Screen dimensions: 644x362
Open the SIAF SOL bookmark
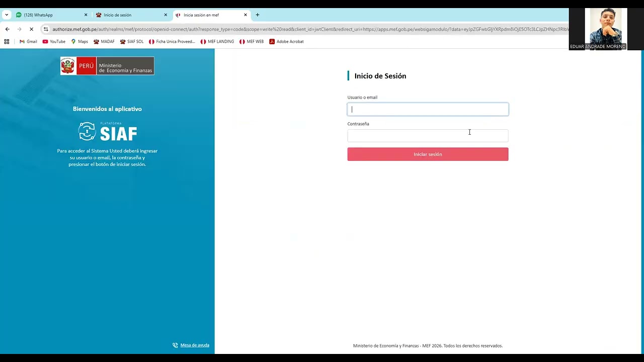pos(132,42)
